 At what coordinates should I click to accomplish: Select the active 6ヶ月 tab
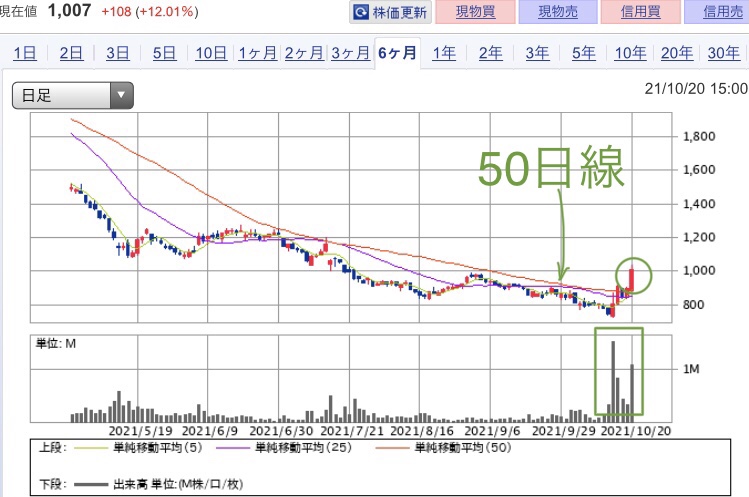point(397,53)
